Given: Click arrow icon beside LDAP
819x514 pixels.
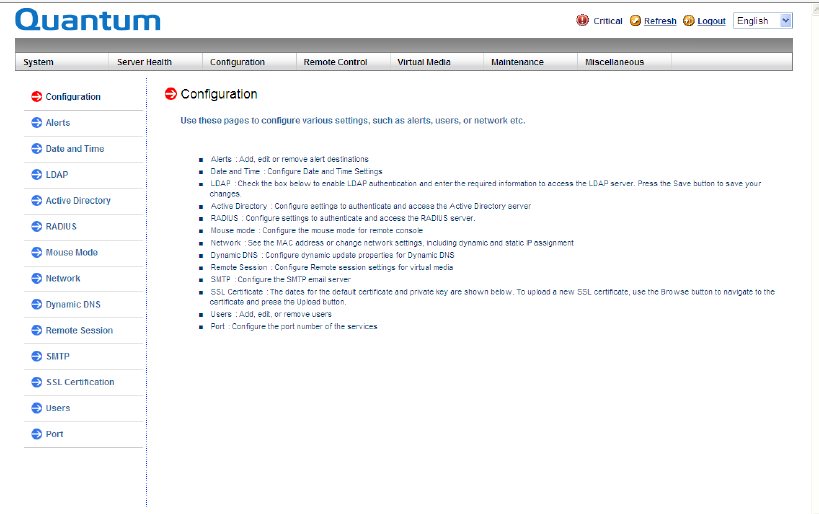Looking at the screenshot, I should tap(37, 174).
